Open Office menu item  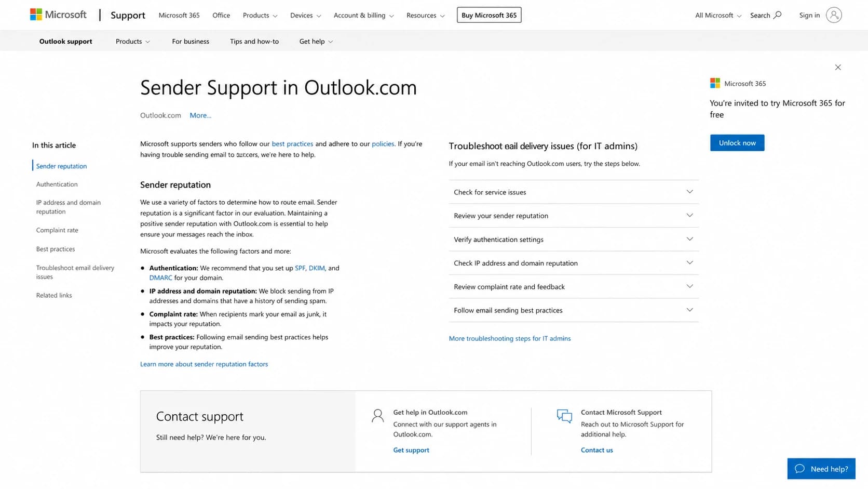[x=221, y=15]
